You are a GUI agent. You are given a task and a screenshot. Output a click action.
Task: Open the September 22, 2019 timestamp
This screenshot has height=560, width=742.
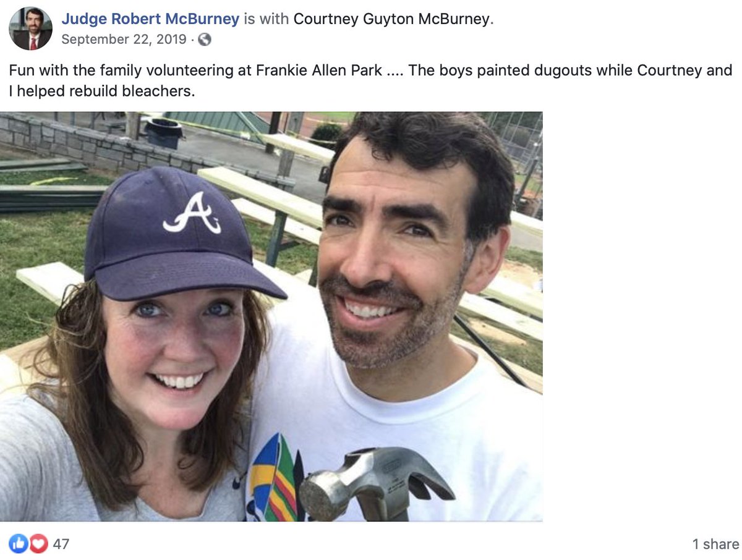pos(124,40)
